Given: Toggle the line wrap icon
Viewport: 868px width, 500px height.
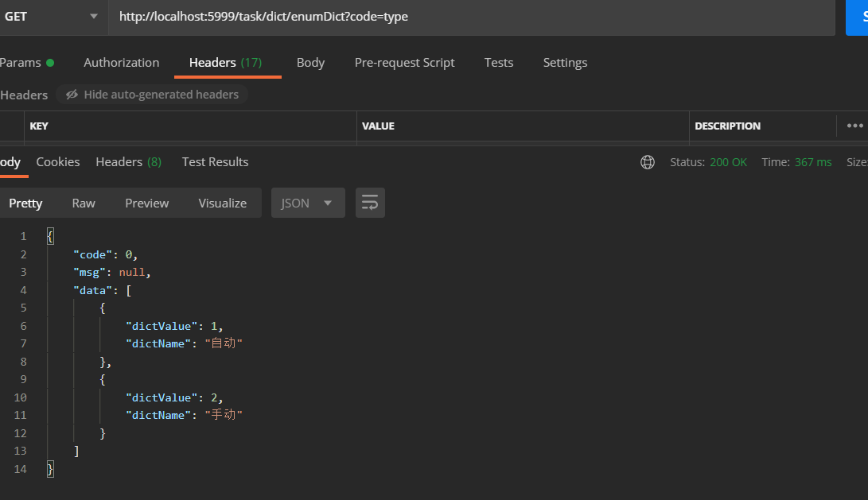Looking at the screenshot, I should click(370, 203).
